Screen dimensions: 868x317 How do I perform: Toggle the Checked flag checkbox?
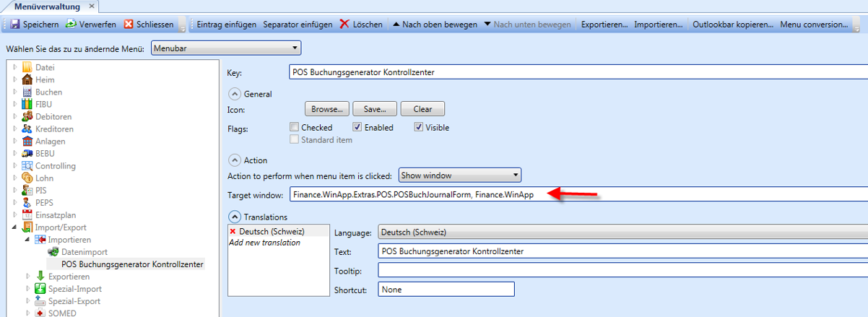point(294,127)
